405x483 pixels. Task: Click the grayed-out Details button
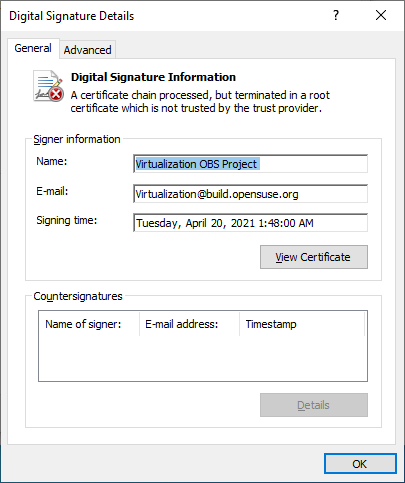click(x=314, y=405)
